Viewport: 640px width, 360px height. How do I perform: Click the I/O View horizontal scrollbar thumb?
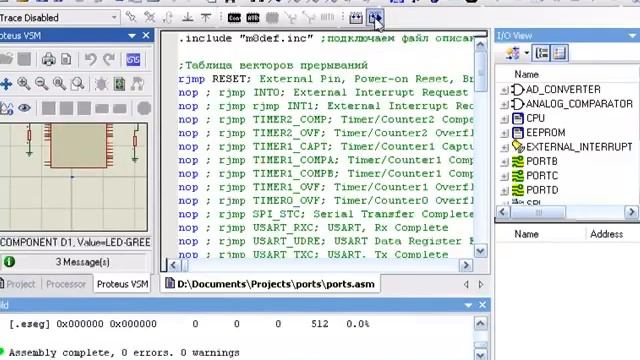click(x=538, y=212)
